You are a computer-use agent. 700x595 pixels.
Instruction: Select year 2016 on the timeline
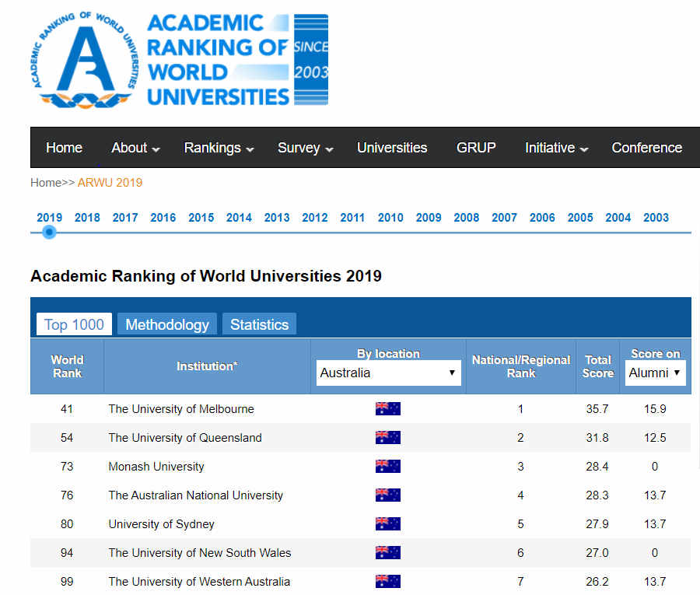[163, 218]
